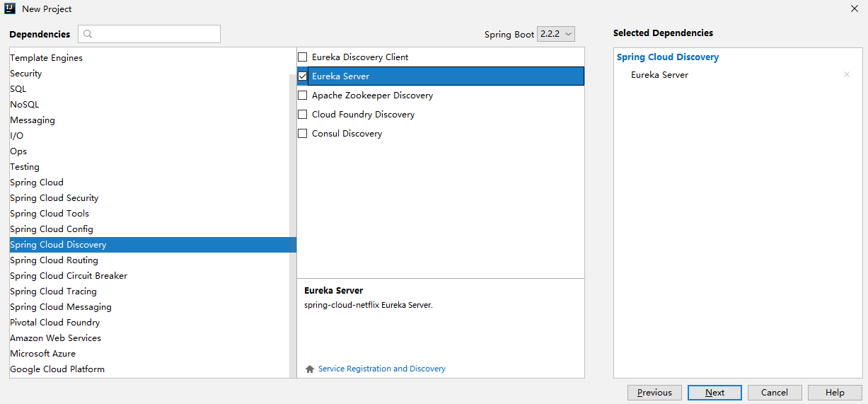The height and width of the screenshot is (404, 868).
Task: Close the New Project dialog
Action: click(854, 8)
